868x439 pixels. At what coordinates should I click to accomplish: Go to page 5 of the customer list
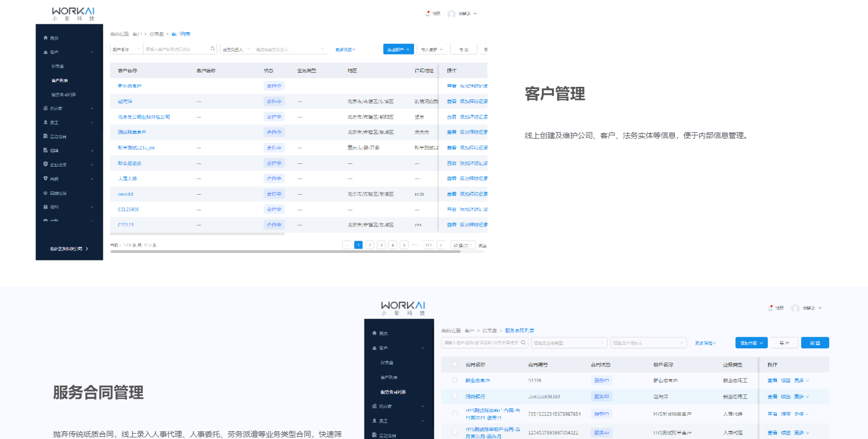tap(404, 245)
